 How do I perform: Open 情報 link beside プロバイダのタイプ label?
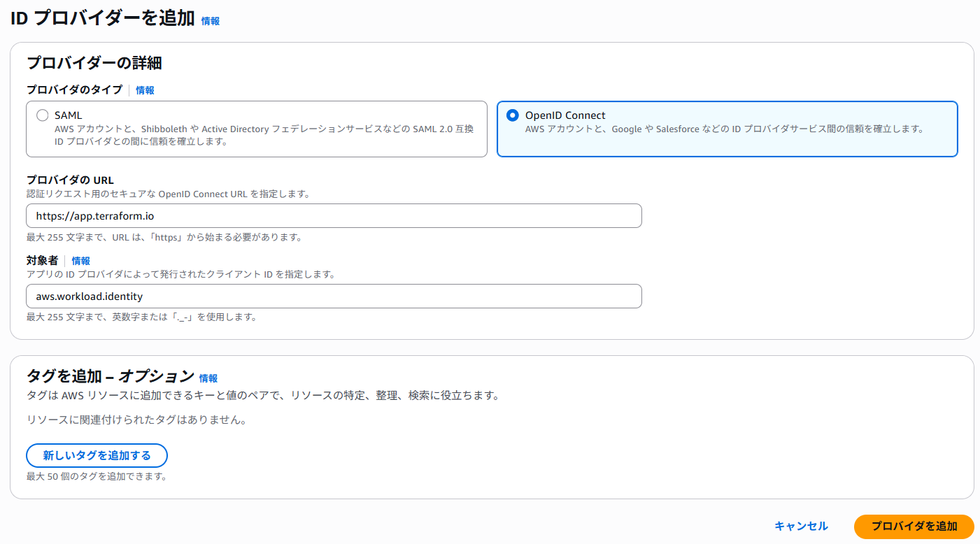tap(145, 90)
